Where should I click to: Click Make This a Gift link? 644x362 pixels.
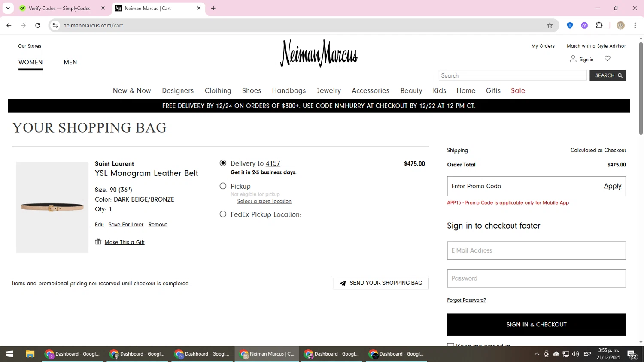coord(125,242)
